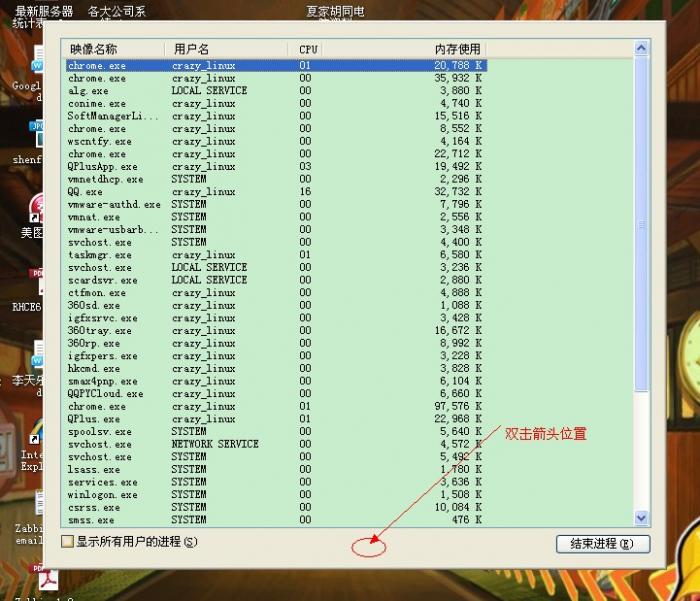
Task: Select the highlighted chrome.exe row using 20,788 K
Action: point(277,66)
